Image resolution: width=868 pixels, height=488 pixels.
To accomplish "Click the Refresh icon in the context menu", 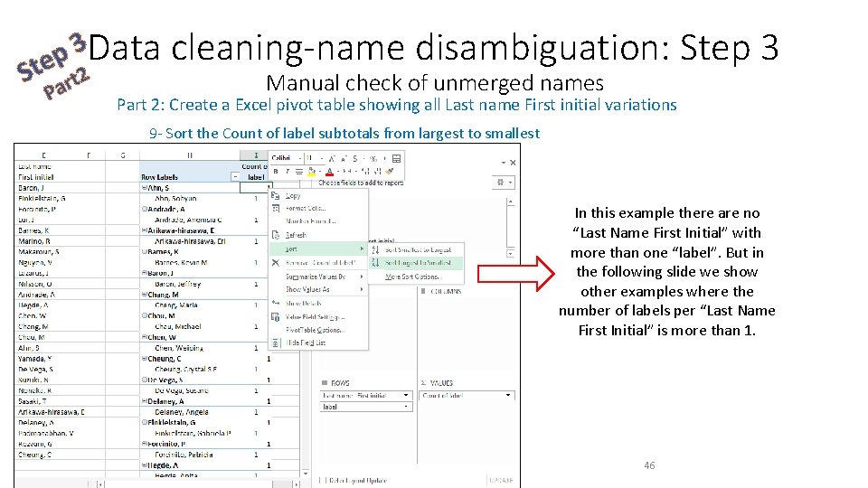I will point(275,235).
